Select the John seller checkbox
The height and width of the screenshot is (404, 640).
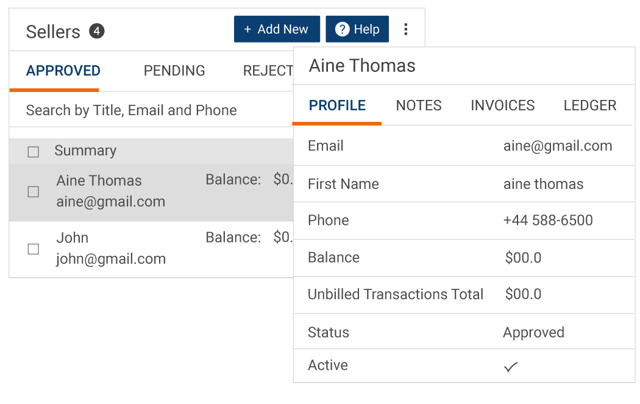tap(33, 249)
